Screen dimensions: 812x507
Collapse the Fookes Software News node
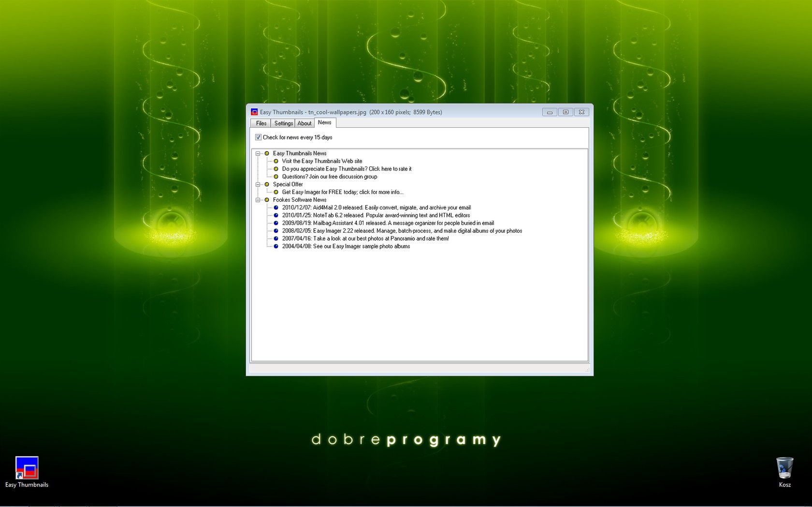[x=258, y=200]
